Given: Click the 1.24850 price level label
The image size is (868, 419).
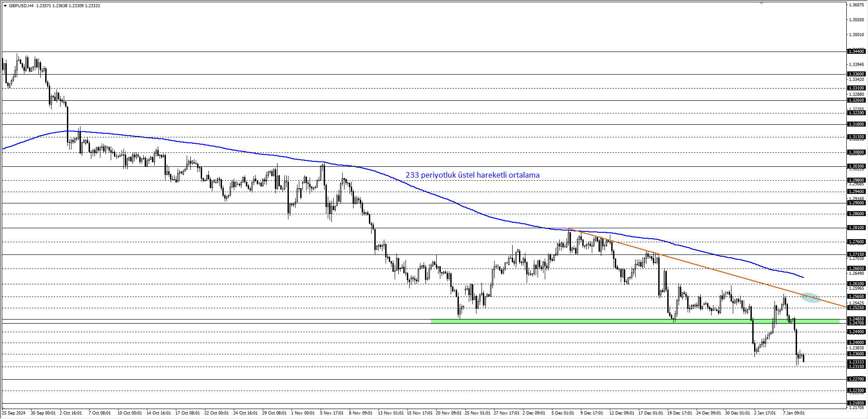Looking at the screenshot, I should pyautogui.click(x=856, y=319).
